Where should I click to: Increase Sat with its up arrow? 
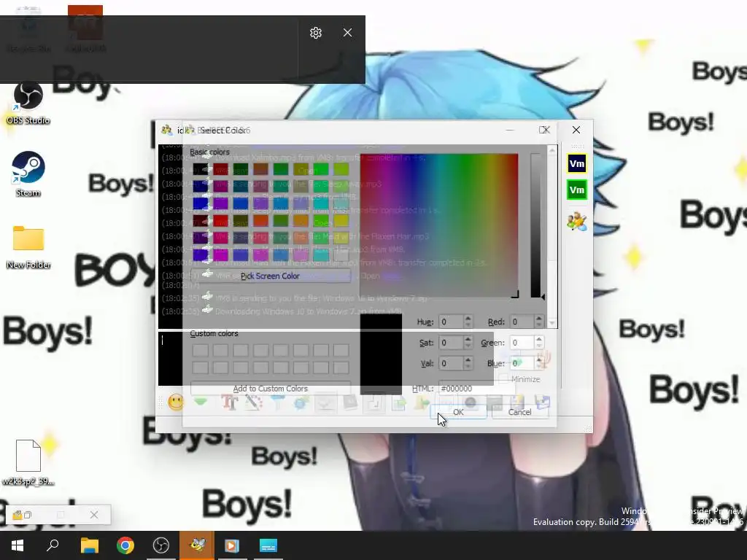pyautogui.click(x=468, y=339)
